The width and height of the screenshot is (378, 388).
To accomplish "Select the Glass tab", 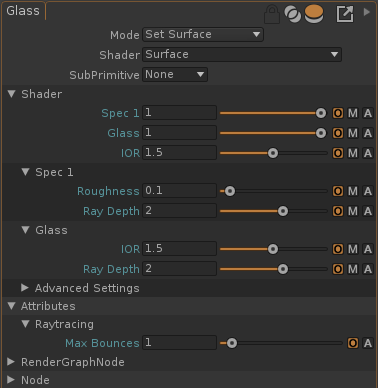I will (x=23, y=11).
